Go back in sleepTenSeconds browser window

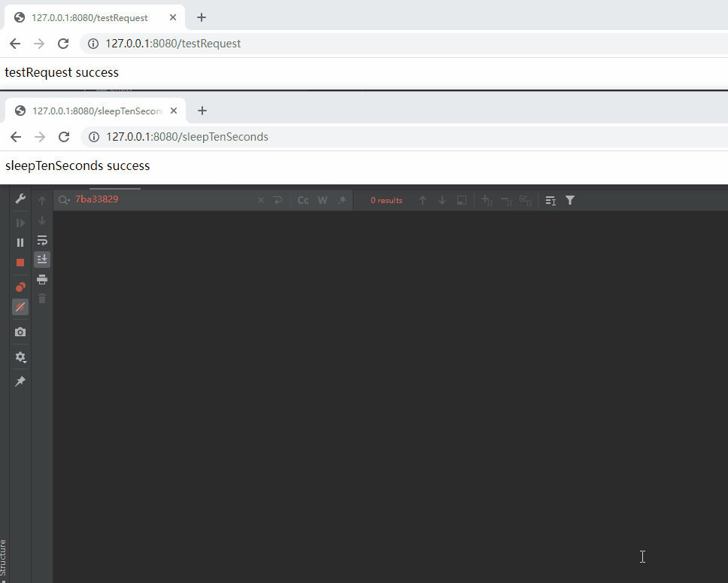coord(17,137)
